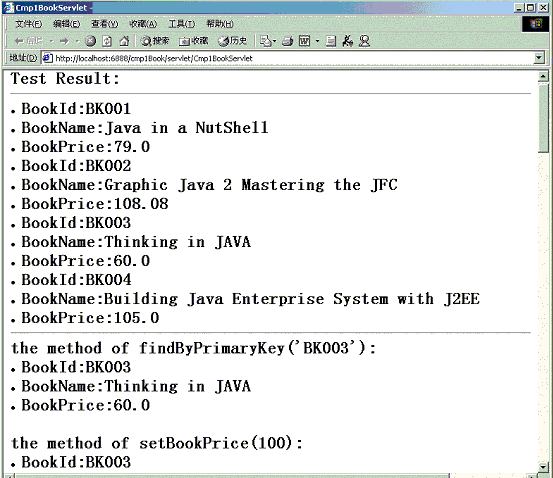
Task: Click 'BookName:Java in a NutShell' line
Action: [145, 128]
